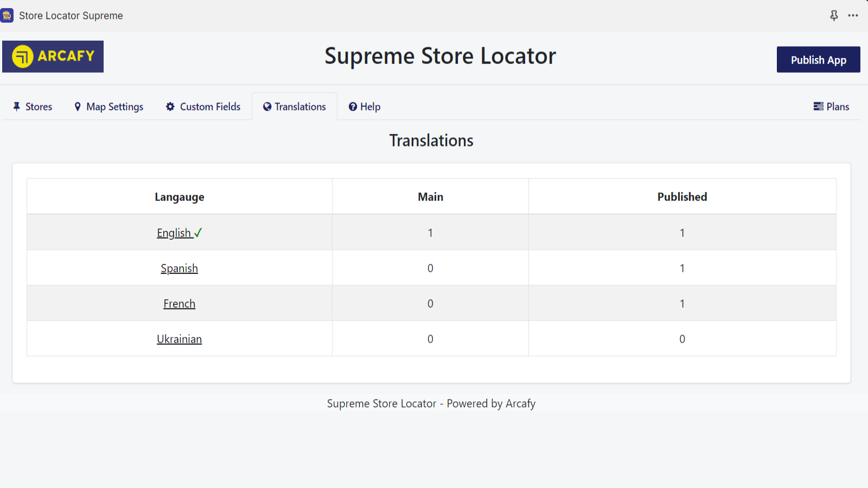This screenshot has height=488, width=868.
Task: Click the list icon beside Plans
Action: coord(818,106)
